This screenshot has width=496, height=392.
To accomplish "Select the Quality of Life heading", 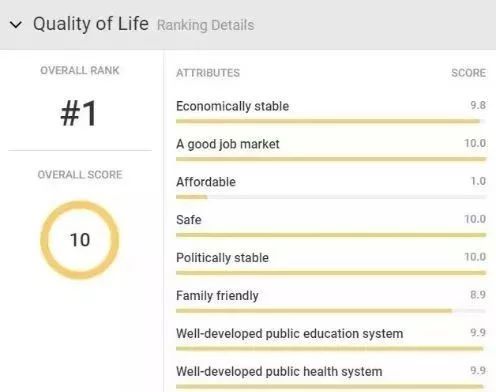I will [x=91, y=24].
